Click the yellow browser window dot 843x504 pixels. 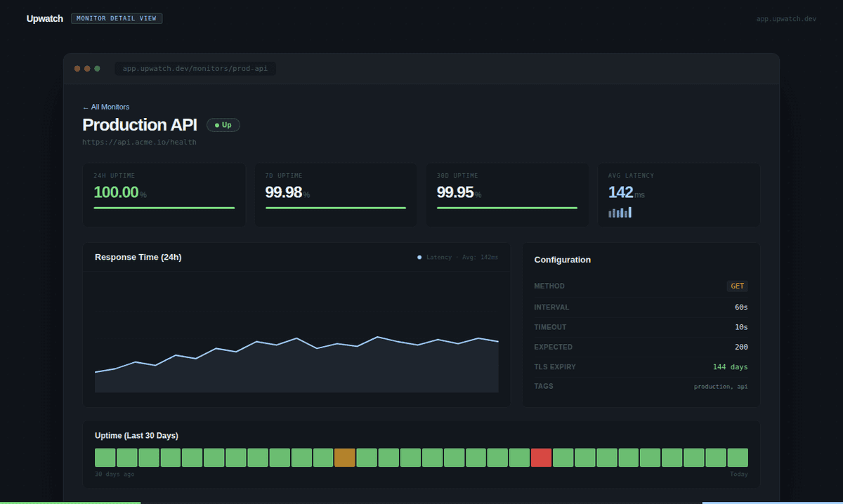point(87,69)
